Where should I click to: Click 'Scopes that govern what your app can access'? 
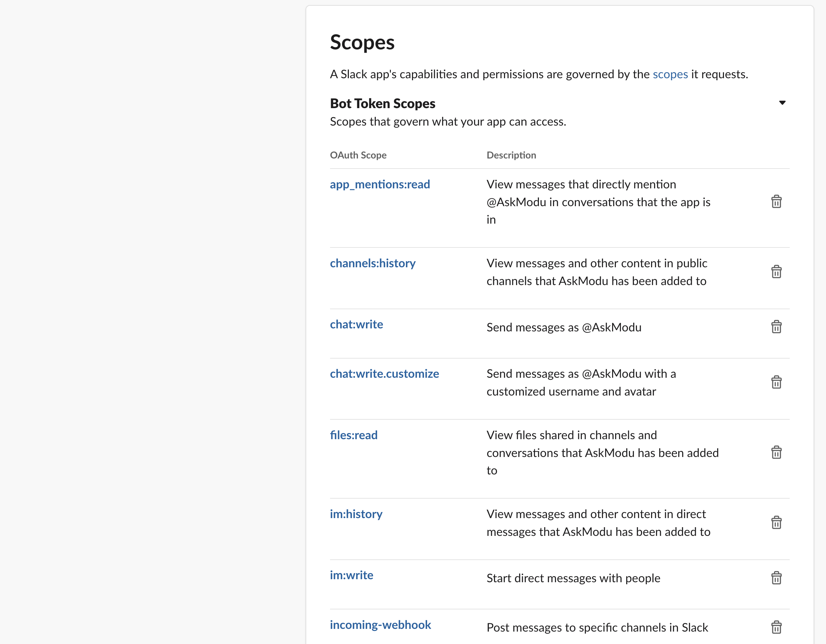pyautogui.click(x=448, y=122)
